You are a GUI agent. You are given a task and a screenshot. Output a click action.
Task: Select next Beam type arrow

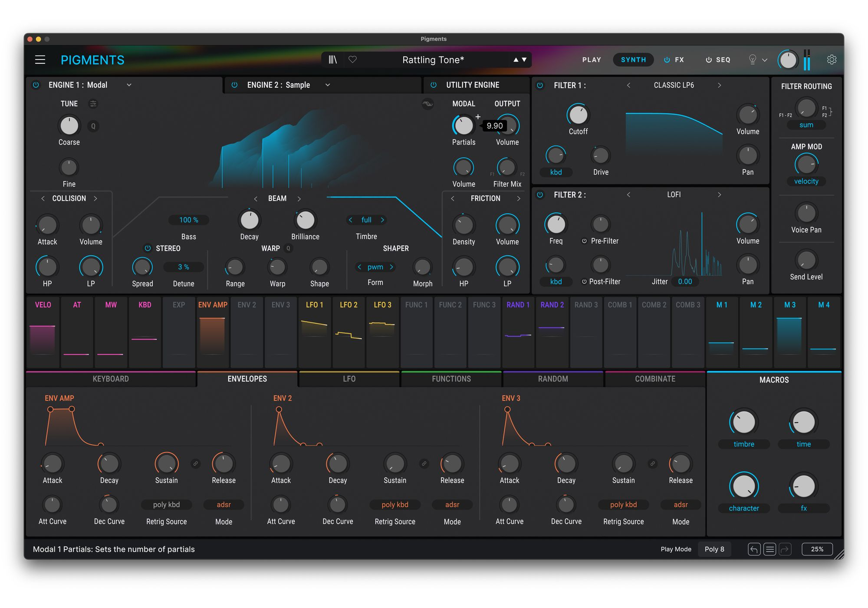(x=299, y=198)
